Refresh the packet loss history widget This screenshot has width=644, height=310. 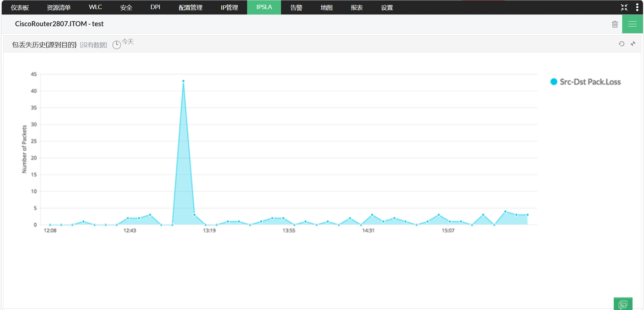pos(622,44)
